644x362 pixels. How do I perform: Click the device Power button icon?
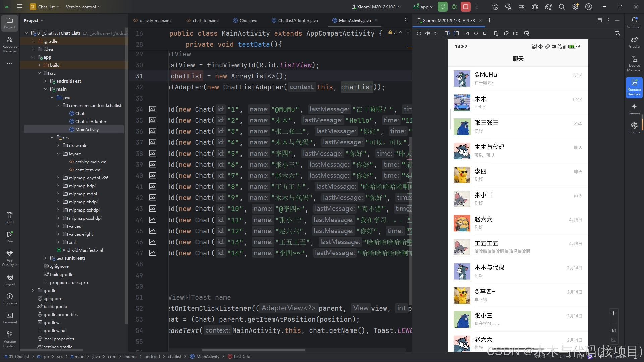pos(419,33)
